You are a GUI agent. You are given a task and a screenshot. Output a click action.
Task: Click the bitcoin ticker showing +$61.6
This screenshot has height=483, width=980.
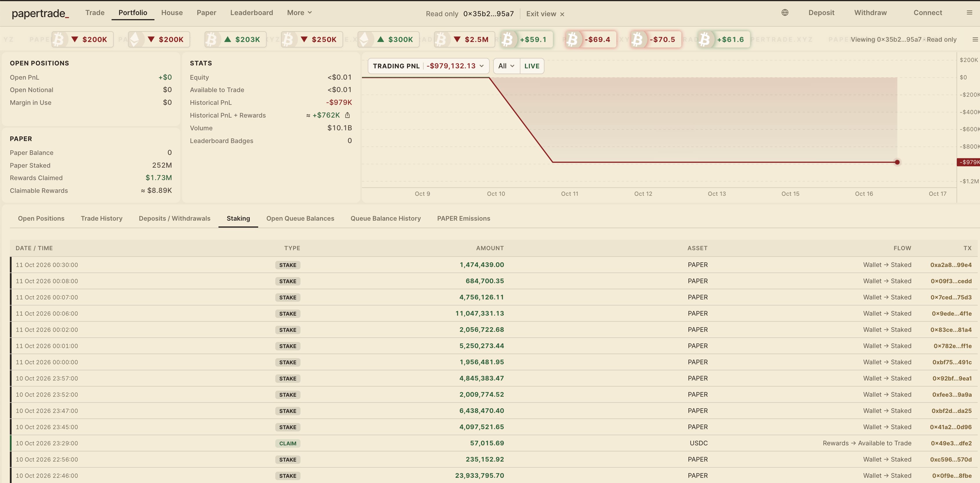tap(724, 40)
